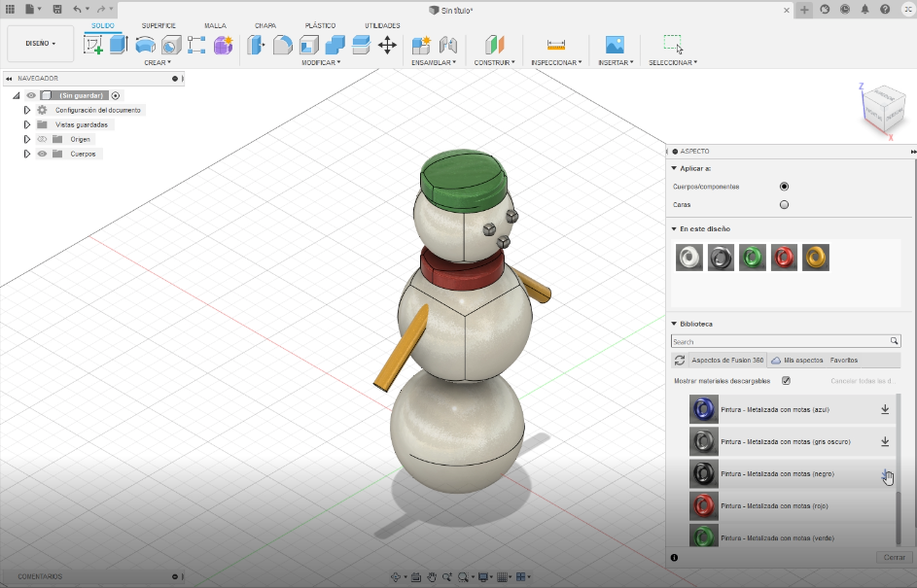Expand the Origen node
Viewport: 917px width, 588px height.
[27, 139]
